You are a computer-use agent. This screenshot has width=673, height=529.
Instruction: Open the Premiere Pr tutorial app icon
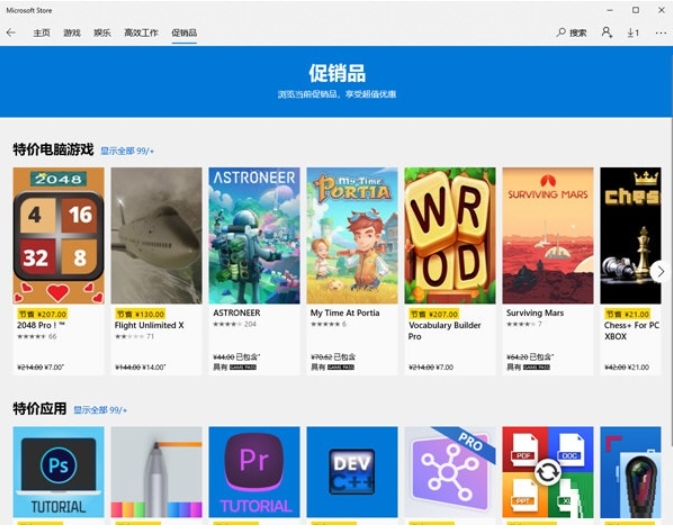(x=254, y=472)
